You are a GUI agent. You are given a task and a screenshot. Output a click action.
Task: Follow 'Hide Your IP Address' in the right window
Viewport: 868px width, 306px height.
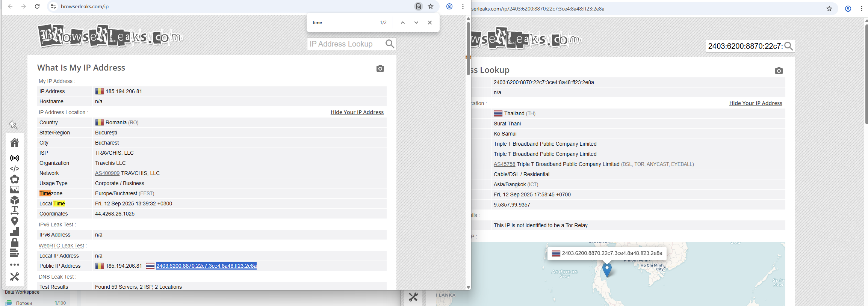[x=756, y=103]
